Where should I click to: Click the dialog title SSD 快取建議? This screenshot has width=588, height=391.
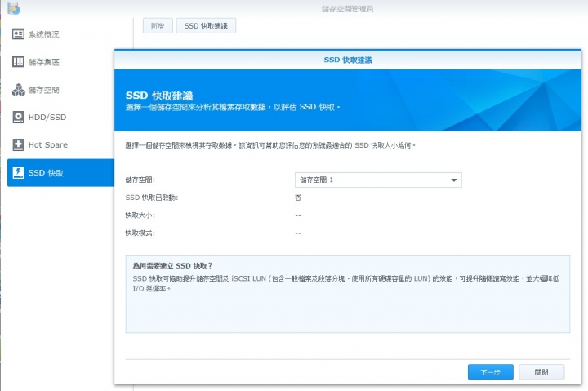click(348, 60)
